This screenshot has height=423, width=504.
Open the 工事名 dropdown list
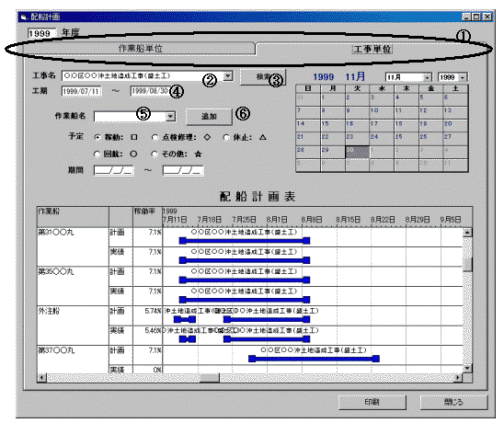pos(227,75)
